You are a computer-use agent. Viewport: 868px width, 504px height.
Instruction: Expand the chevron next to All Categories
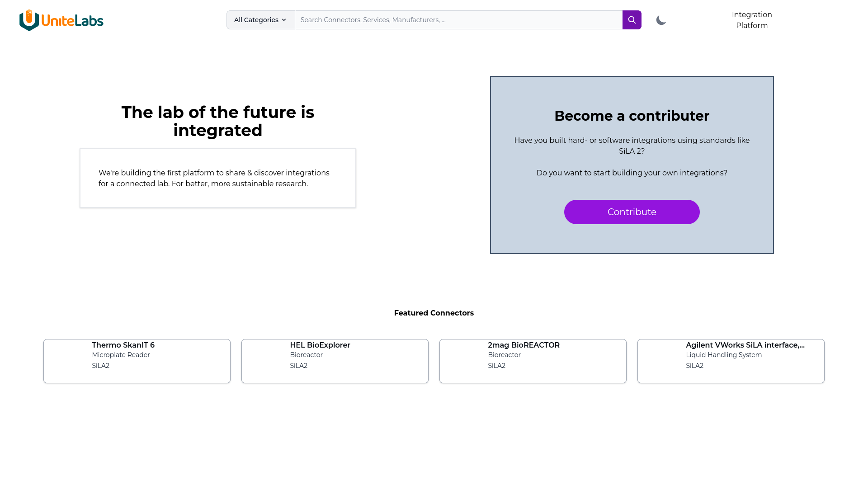(284, 20)
